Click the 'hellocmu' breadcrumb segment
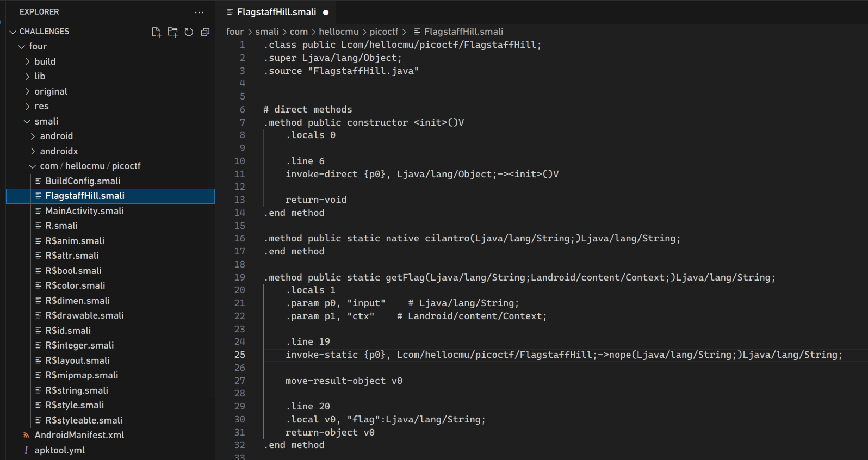Screen dimensions: 868x460 (x=339, y=32)
